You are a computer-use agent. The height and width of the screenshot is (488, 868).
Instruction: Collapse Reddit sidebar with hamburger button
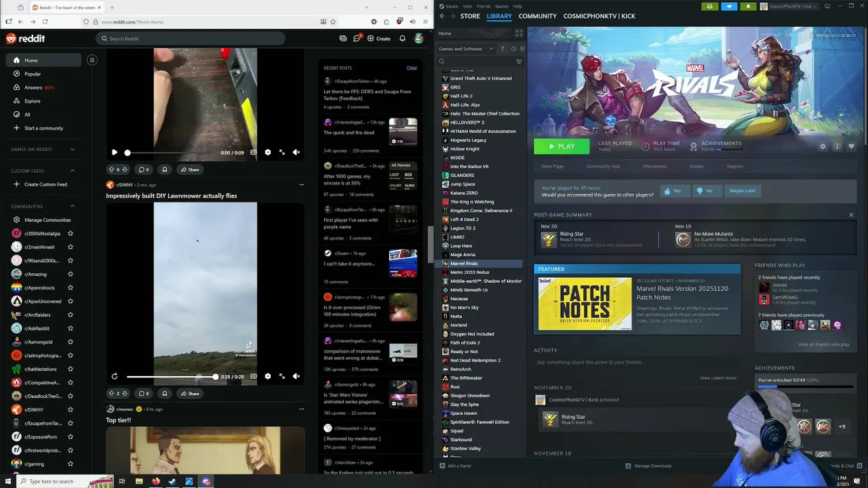coord(92,60)
